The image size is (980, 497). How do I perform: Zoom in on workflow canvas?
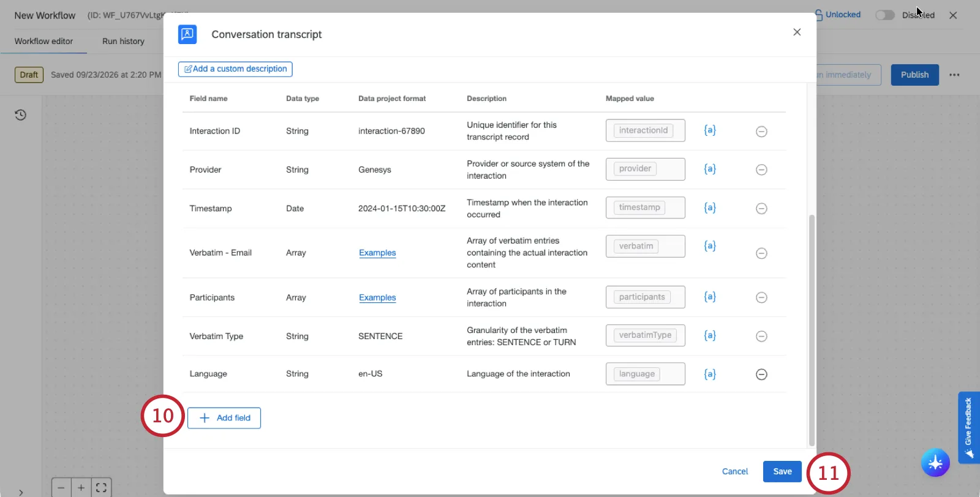[x=81, y=488]
